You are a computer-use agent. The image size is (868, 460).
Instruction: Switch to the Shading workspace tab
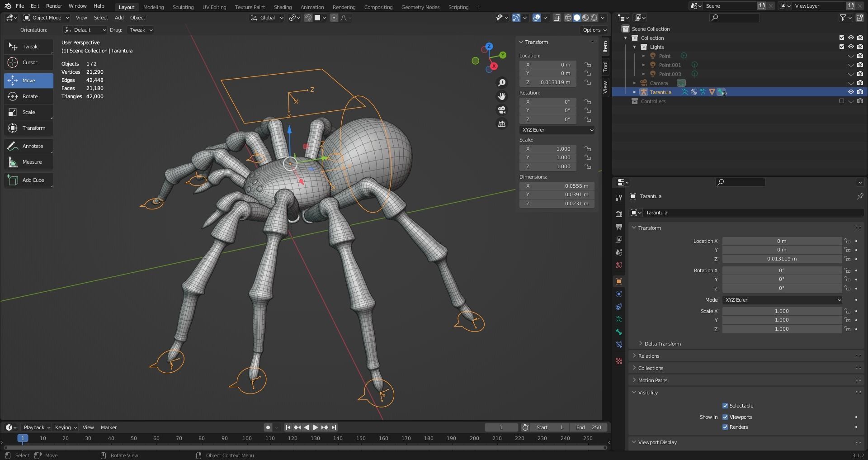(283, 7)
